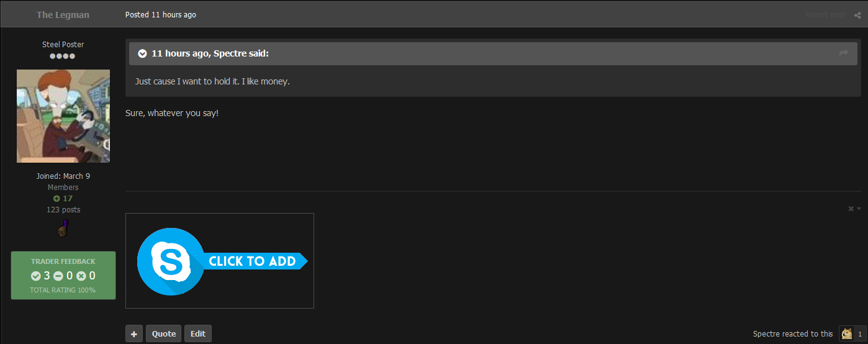The width and height of the screenshot is (868, 344).
Task: Open reaction count showing 1
Action: pos(860,334)
